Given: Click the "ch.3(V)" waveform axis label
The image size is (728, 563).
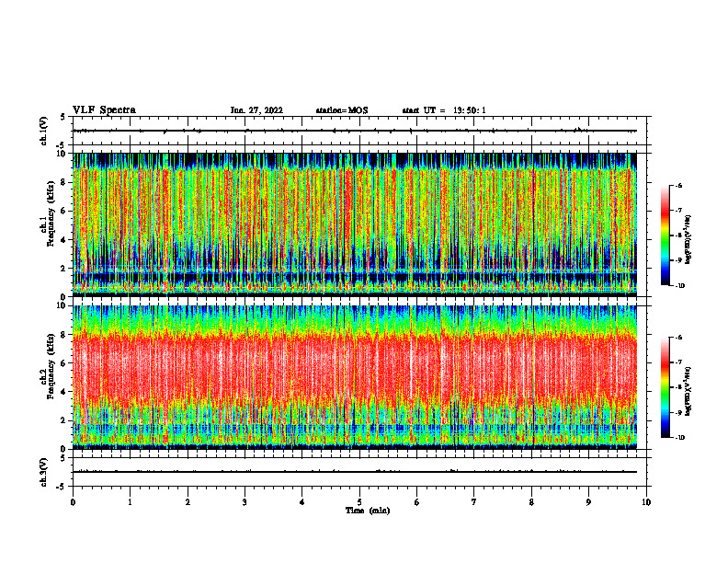Looking at the screenshot, I should pyautogui.click(x=44, y=472).
